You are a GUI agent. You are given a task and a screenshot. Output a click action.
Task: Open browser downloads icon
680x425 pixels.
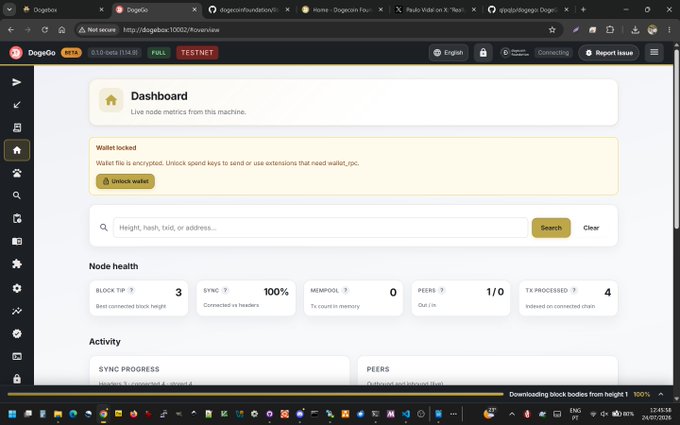635,30
